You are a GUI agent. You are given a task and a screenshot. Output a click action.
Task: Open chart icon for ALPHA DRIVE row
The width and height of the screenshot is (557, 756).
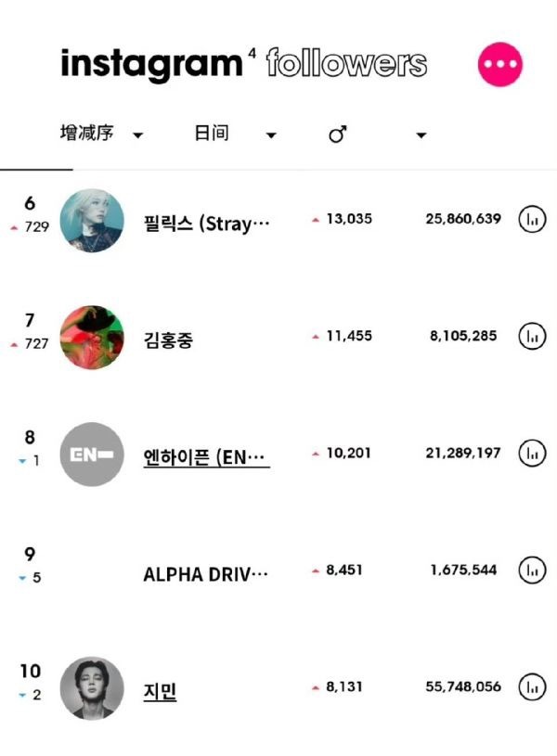pos(532,570)
